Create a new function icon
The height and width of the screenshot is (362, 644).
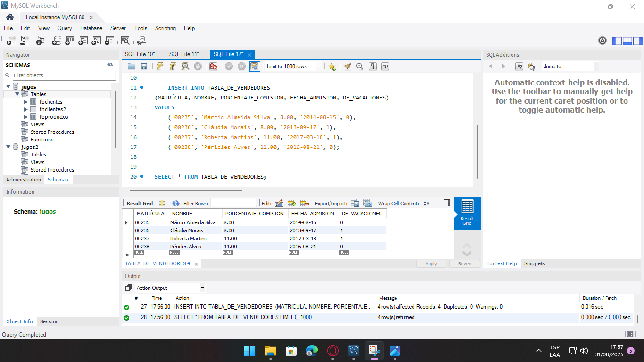point(109,41)
